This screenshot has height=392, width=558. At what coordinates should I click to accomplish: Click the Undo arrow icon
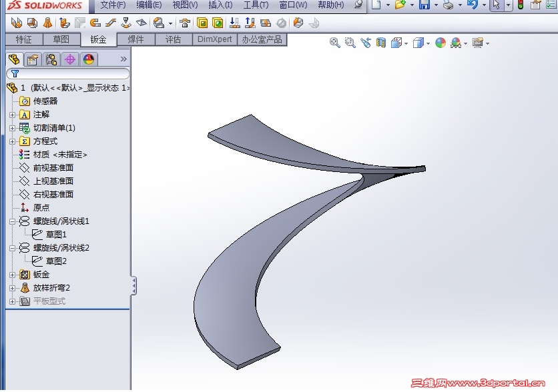[473, 5]
